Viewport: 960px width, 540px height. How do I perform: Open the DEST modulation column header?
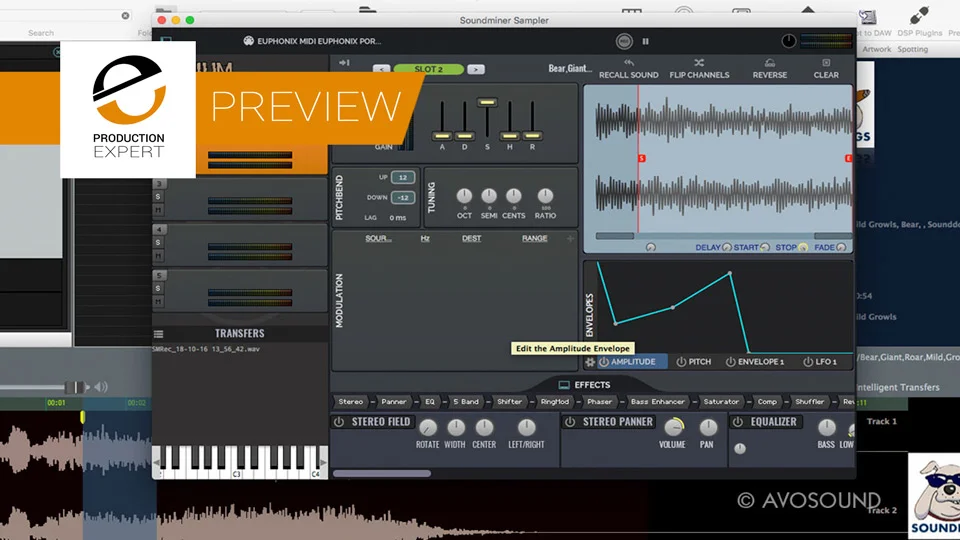(471, 238)
